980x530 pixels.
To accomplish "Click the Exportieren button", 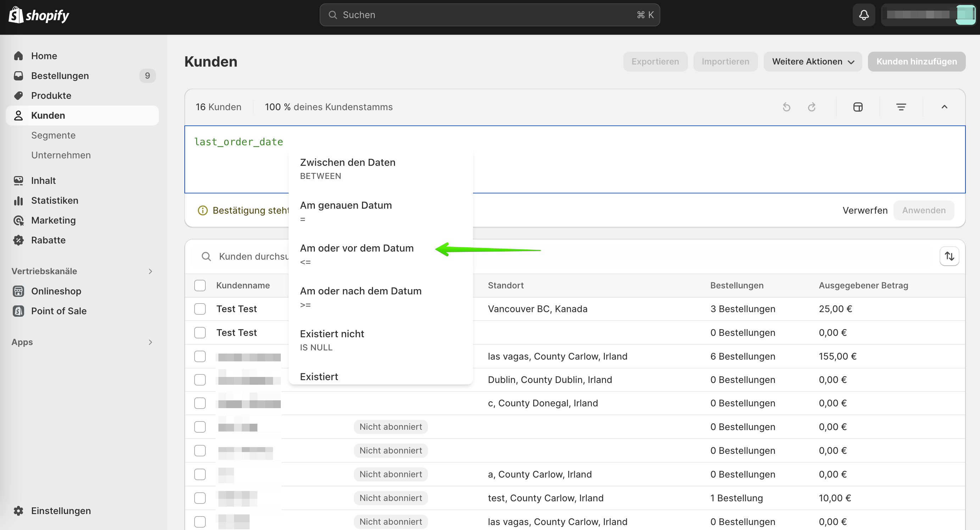I will click(655, 62).
